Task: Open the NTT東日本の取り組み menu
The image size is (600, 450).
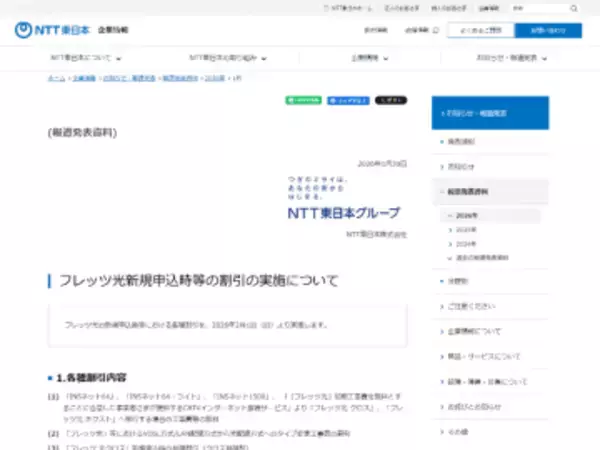Action: click(x=228, y=58)
